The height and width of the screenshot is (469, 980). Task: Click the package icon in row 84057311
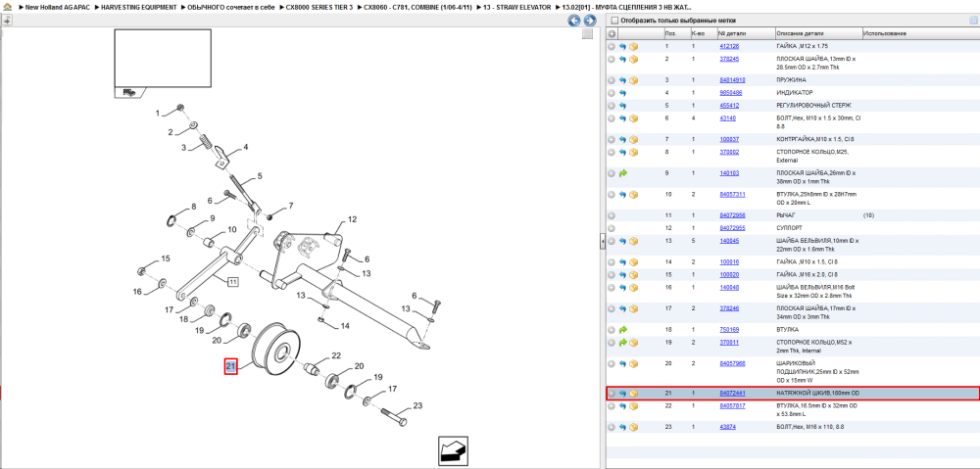click(633, 194)
